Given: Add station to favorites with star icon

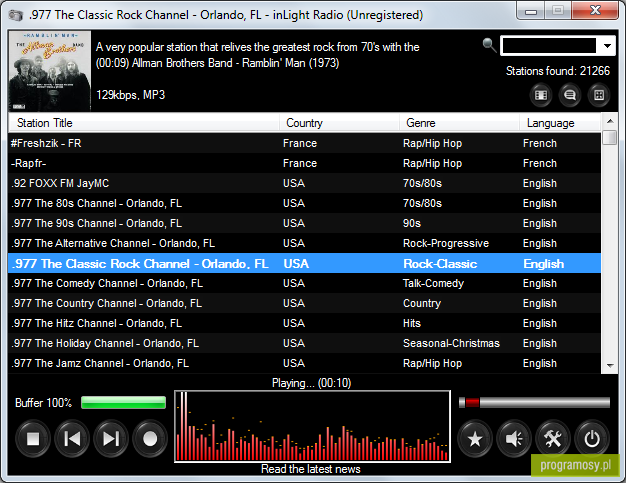Looking at the screenshot, I should pyautogui.click(x=475, y=439).
